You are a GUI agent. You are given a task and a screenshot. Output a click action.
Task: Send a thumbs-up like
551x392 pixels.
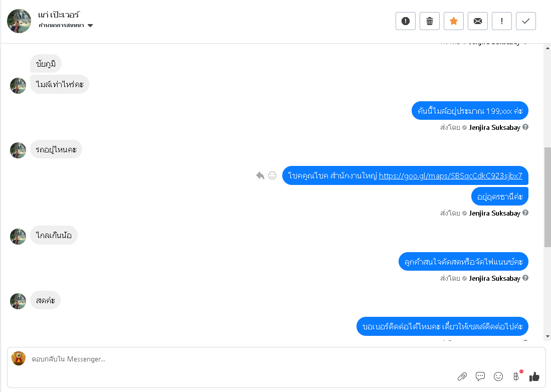pos(534,376)
